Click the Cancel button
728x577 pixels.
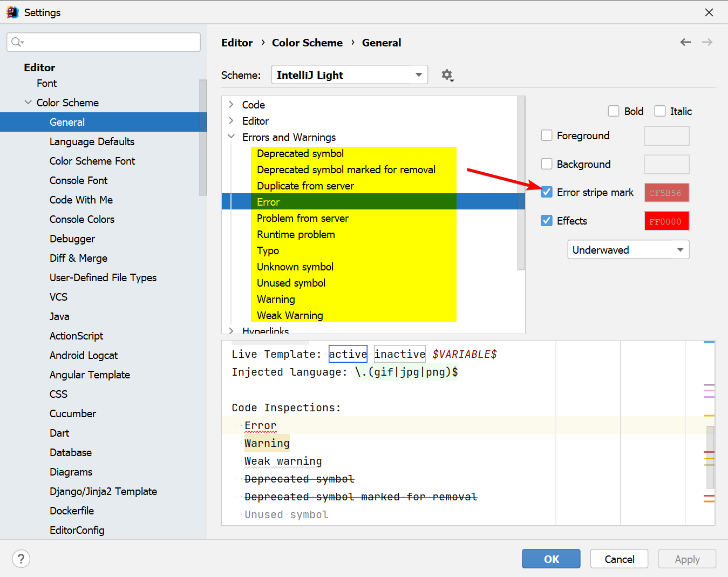(619, 559)
